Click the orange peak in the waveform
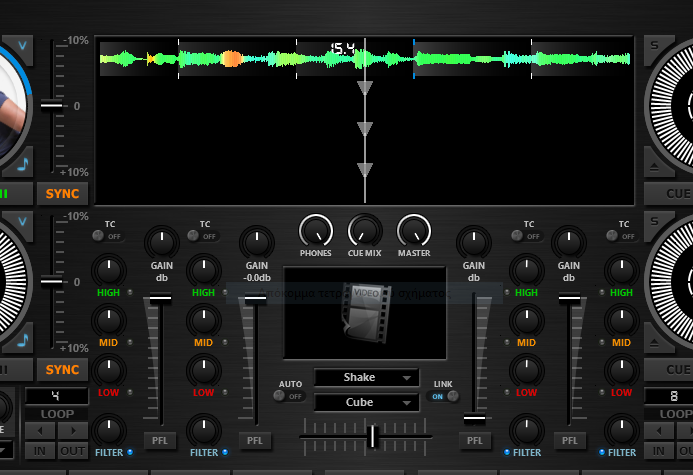Viewport: 693px width, 475px height. pyautogui.click(x=231, y=59)
